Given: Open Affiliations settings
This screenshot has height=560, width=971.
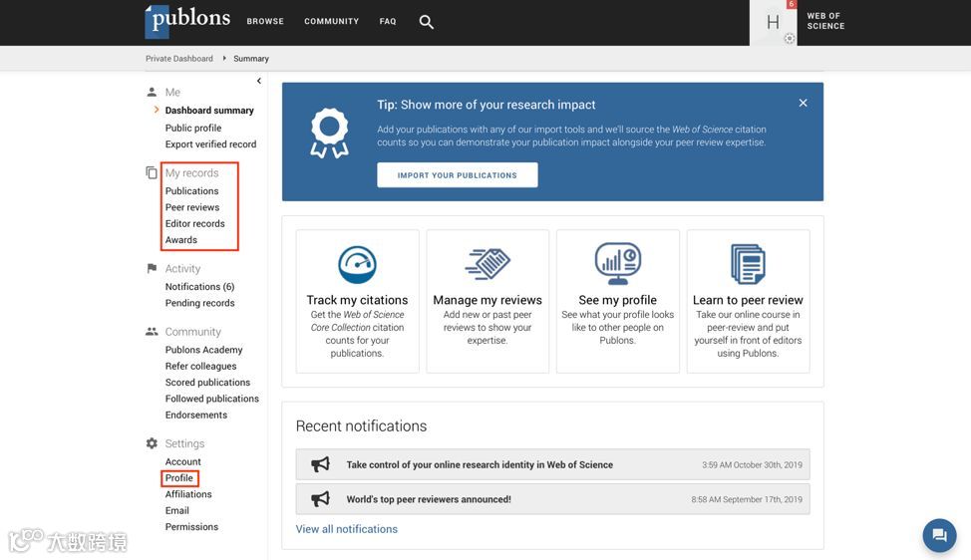Looking at the screenshot, I should tap(188, 494).
